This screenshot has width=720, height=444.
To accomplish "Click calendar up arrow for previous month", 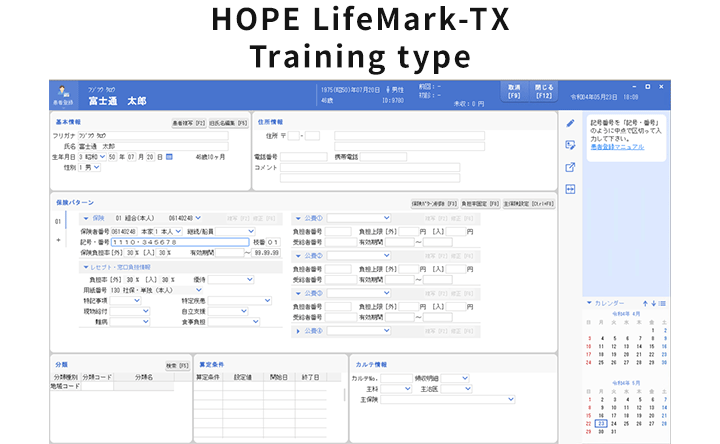I will tap(646, 303).
